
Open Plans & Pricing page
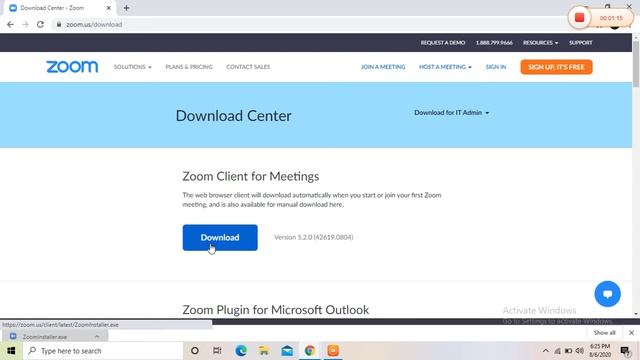click(189, 67)
